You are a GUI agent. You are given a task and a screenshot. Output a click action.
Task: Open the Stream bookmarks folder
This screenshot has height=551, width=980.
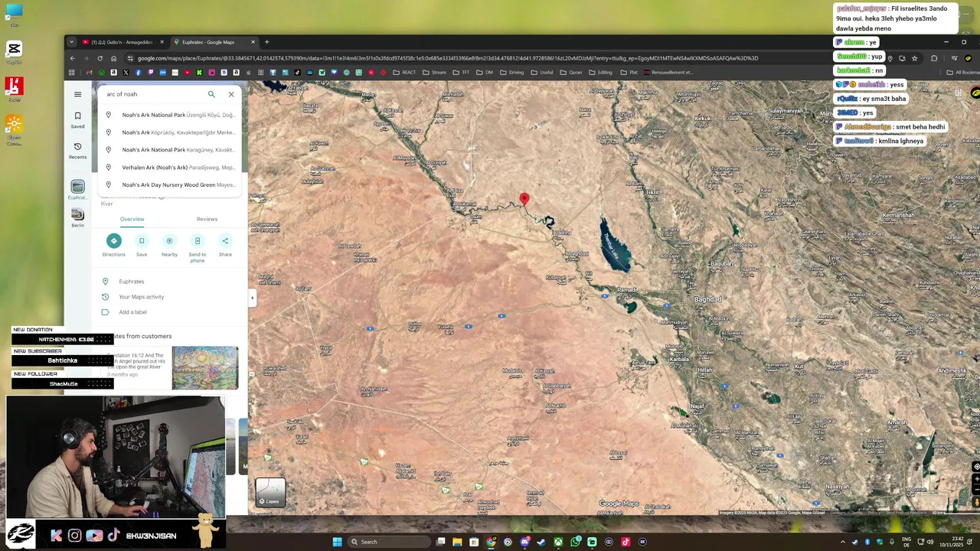click(x=434, y=73)
